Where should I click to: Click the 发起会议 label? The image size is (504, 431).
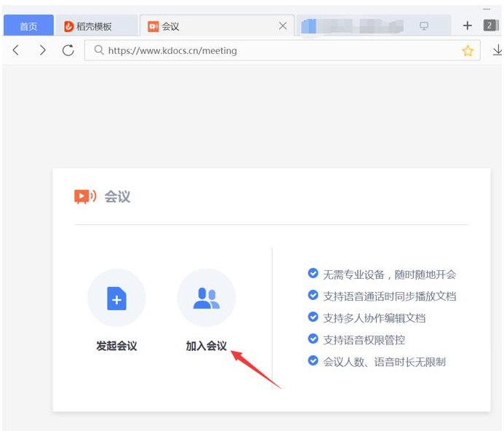pyautogui.click(x=116, y=346)
